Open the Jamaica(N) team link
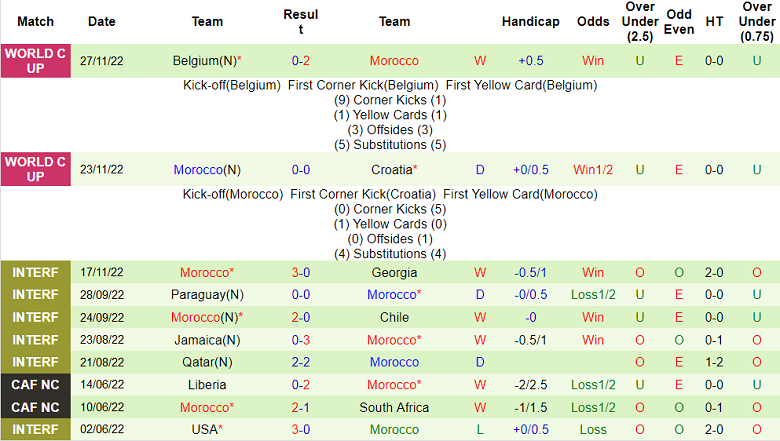 pos(207,340)
